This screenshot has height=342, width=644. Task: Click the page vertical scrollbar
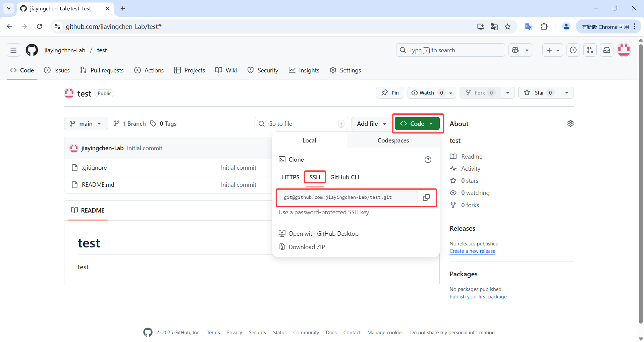(641, 184)
